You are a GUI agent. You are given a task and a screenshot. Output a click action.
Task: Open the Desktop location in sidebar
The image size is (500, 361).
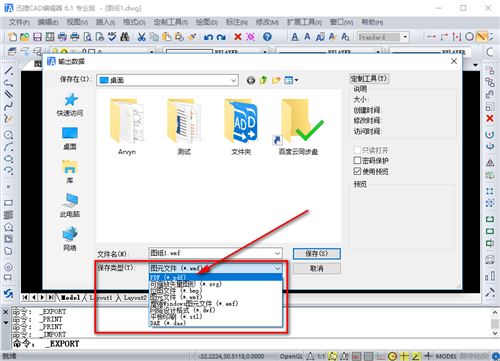(70, 139)
